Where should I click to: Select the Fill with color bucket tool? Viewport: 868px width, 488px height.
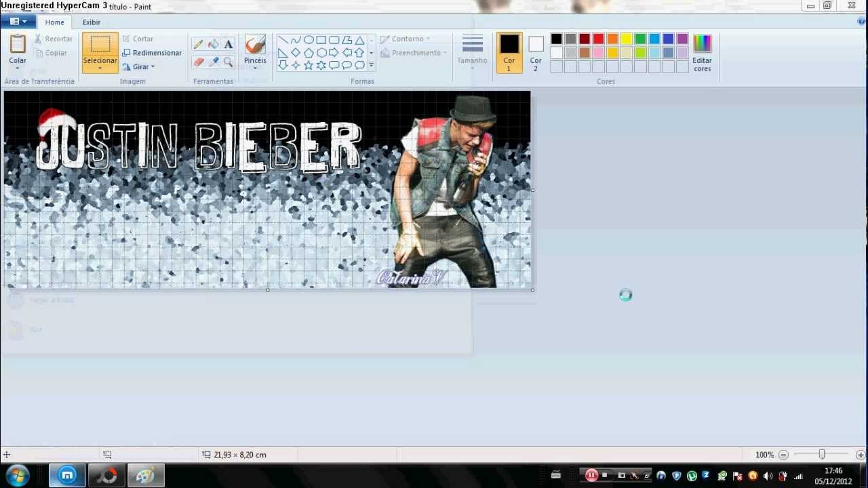click(214, 45)
